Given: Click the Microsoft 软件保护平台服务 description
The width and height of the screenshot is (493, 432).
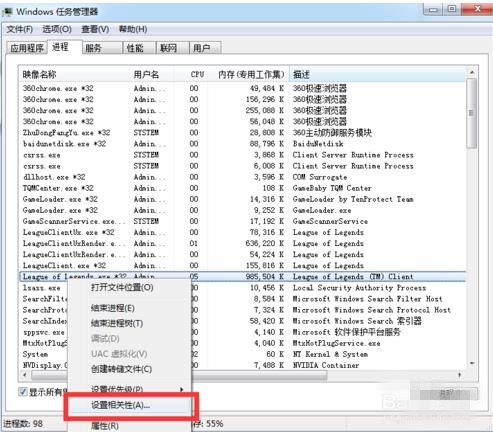Looking at the screenshot, I should coord(346,332).
